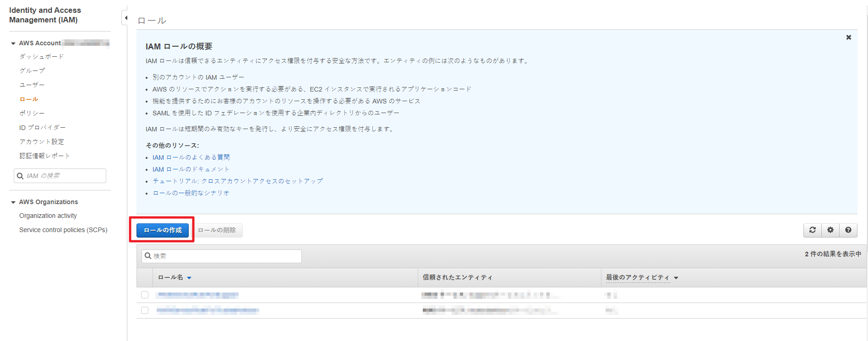Screen dimensions: 868x341
Task: Click the help question mark icon
Action: [848, 230]
